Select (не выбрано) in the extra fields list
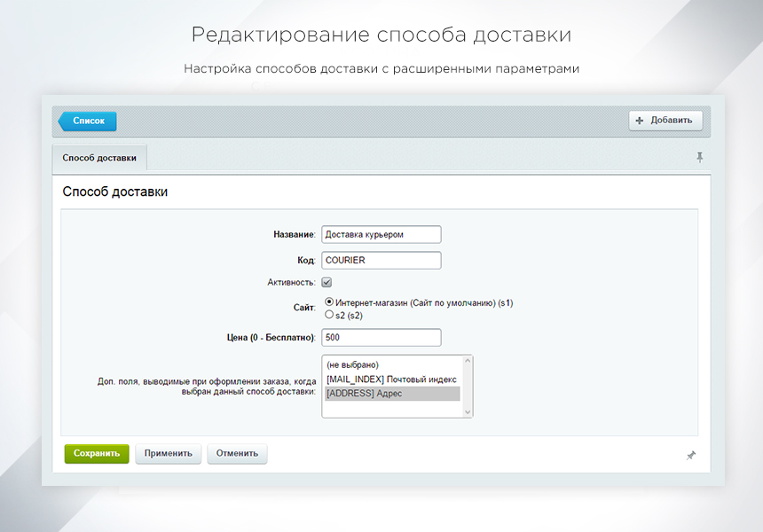Screen dimensions: 763x532 392,364
